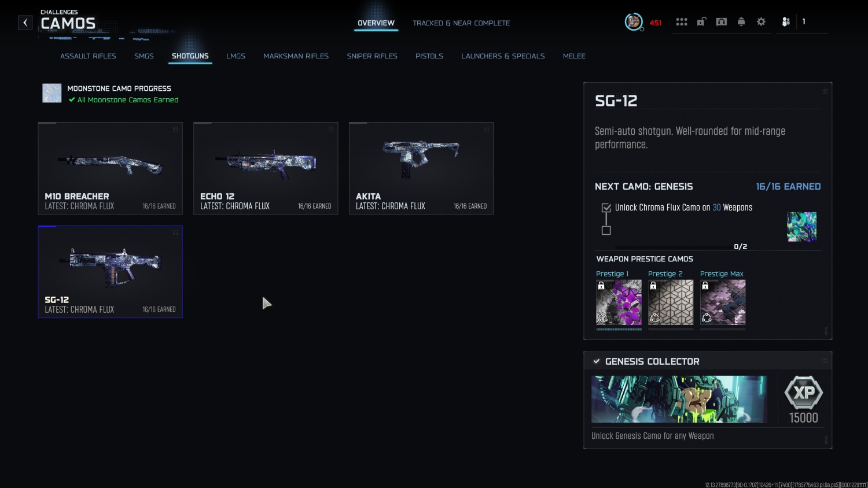Switch to Tracked & Near Complete tab
Viewport: 868px width, 488px height.
click(461, 23)
